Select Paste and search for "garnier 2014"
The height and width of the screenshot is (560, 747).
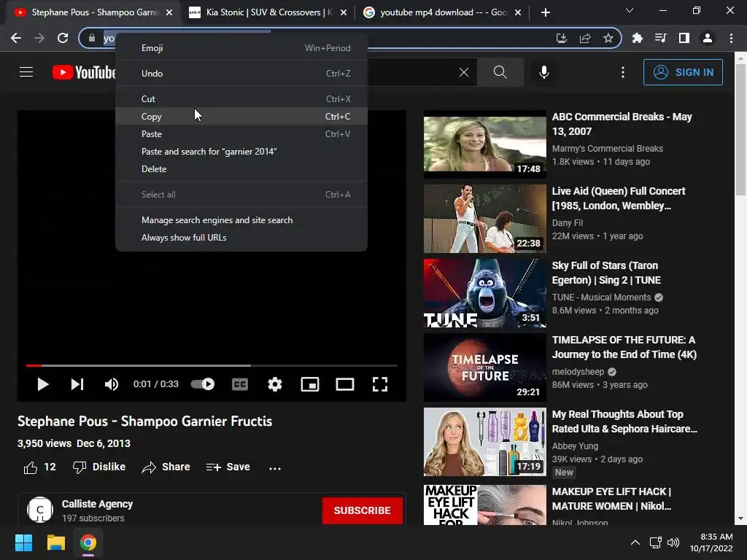(x=241, y=152)
